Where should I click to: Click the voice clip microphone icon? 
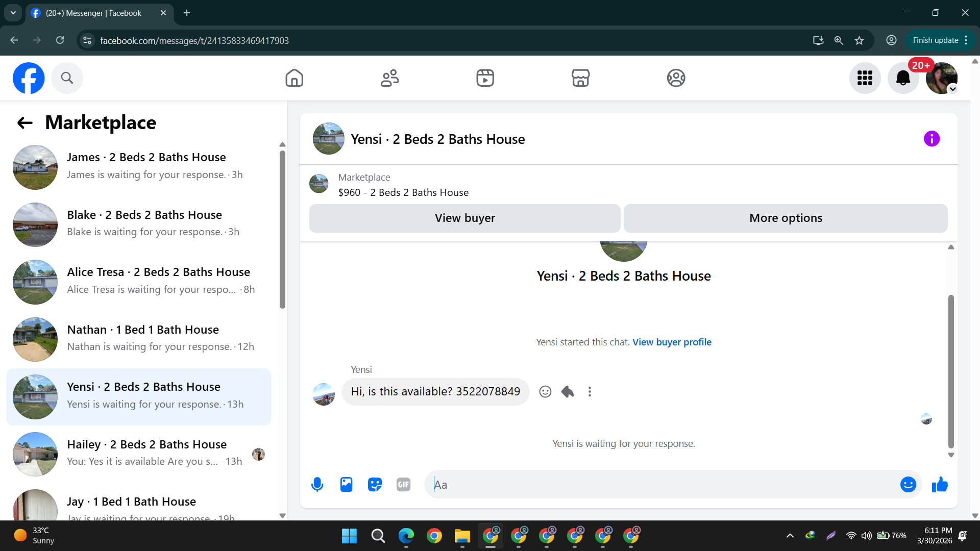click(317, 485)
